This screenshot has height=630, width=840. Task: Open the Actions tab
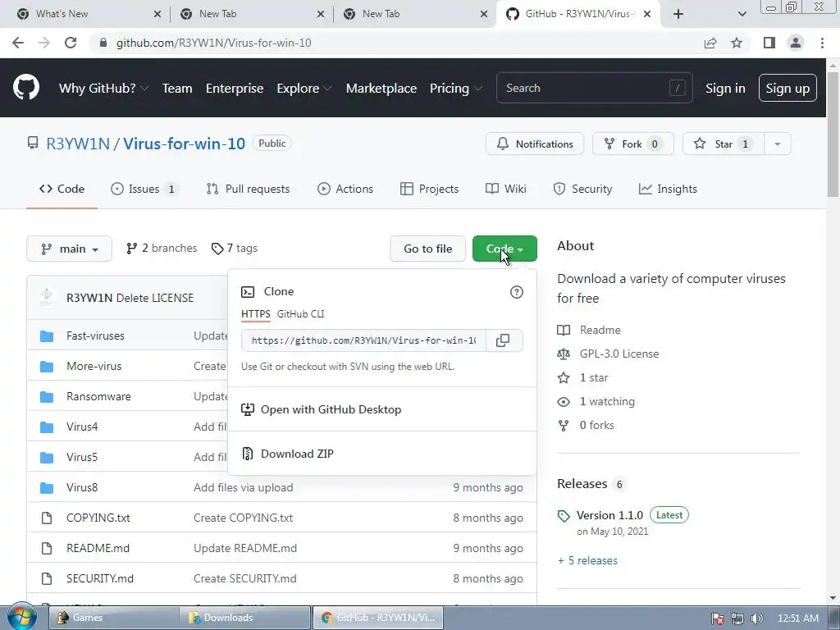345,189
